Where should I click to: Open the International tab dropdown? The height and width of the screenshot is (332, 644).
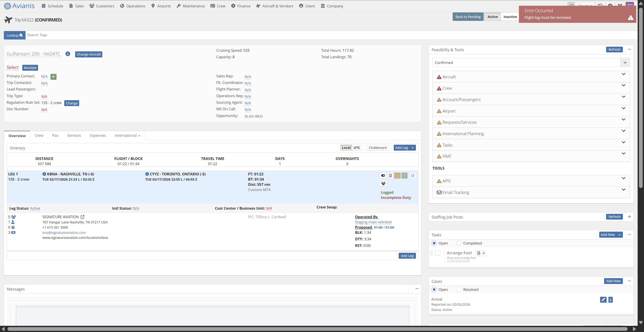tap(127, 135)
